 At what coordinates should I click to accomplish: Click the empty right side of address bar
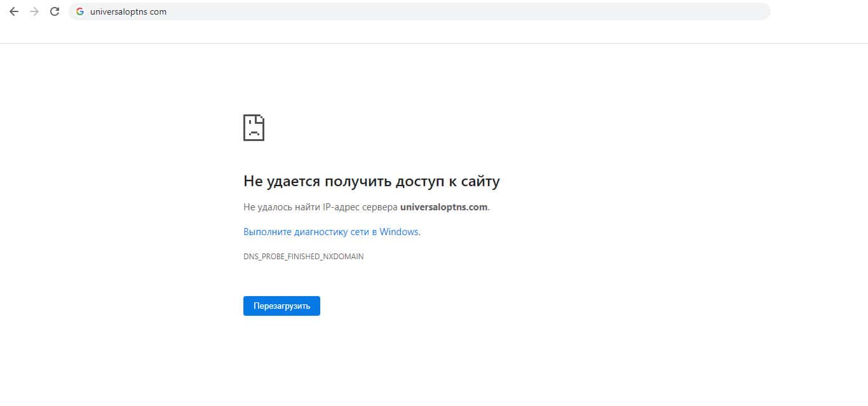508,11
